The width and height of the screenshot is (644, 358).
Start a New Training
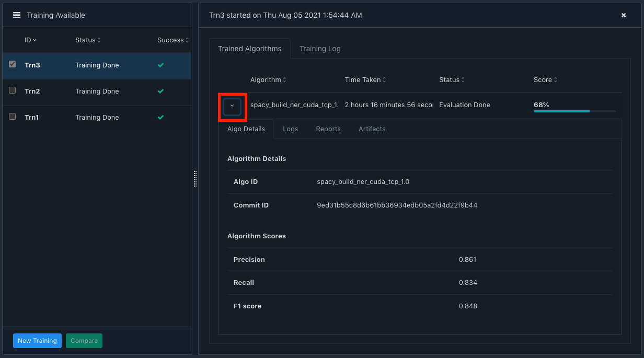pyautogui.click(x=37, y=340)
